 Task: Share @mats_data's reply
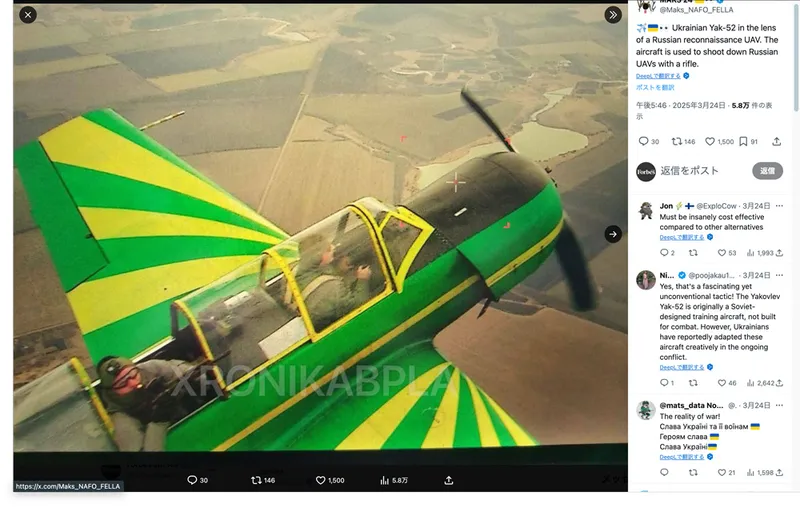tap(779, 472)
